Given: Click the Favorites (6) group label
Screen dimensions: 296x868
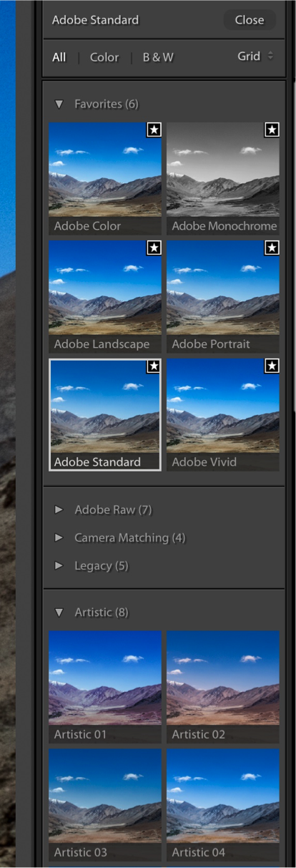Looking at the screenshot, I should [x=107, y=104].
